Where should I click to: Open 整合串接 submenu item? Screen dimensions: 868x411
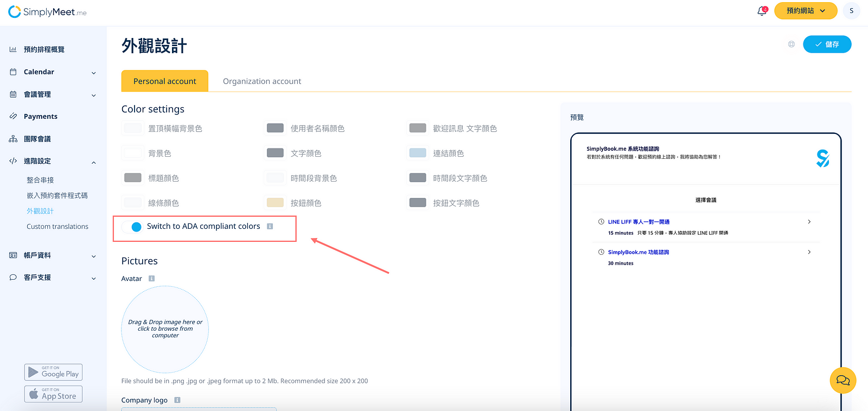40,180
